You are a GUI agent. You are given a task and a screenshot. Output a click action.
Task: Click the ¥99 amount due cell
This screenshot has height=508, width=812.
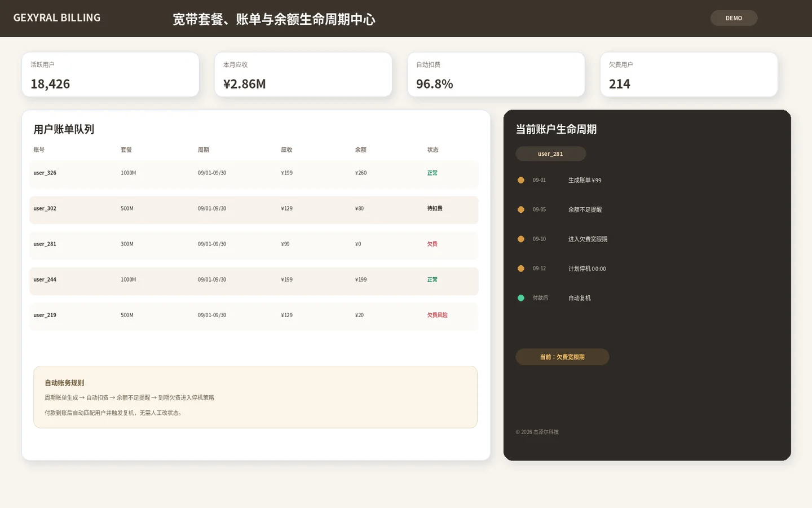pyautogui.click(x=285, y=244)
